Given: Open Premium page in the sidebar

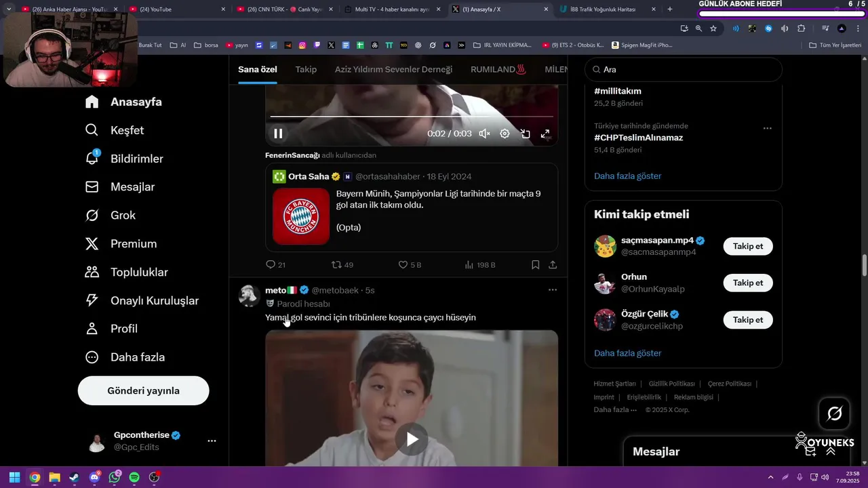Looking at the screenshot, I should click(x=121, y=244).
